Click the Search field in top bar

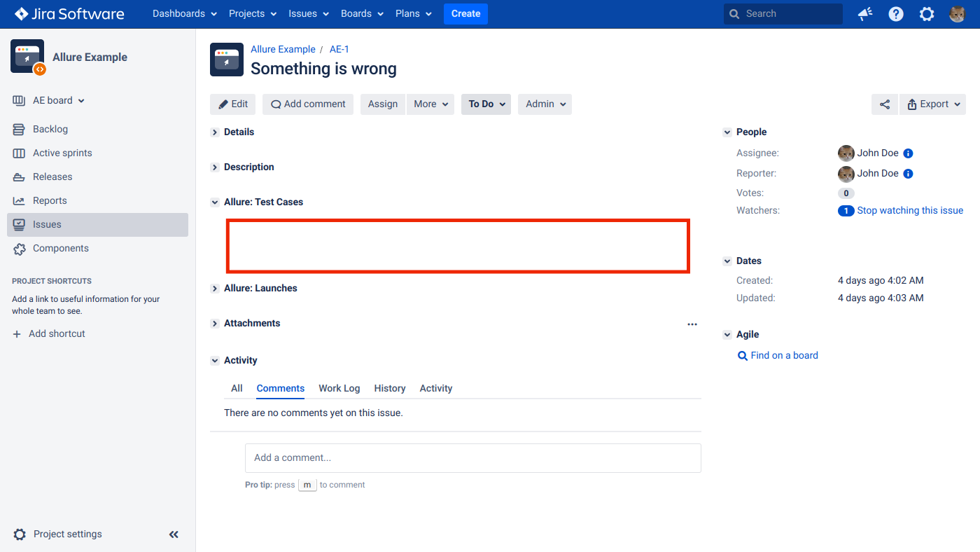click(x=783, y=14)
